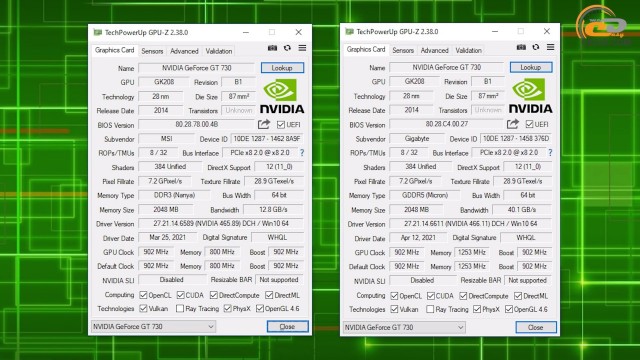Screen dimensions: 640x360
Task: Toggle OpenCL checkbox in right window
Action: (x=394, y=296)
